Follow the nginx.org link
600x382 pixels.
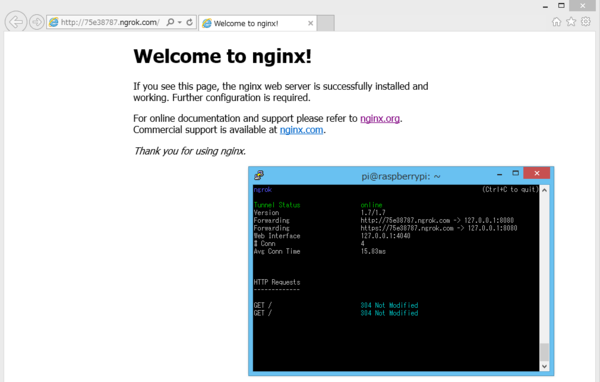pos(380,119)
